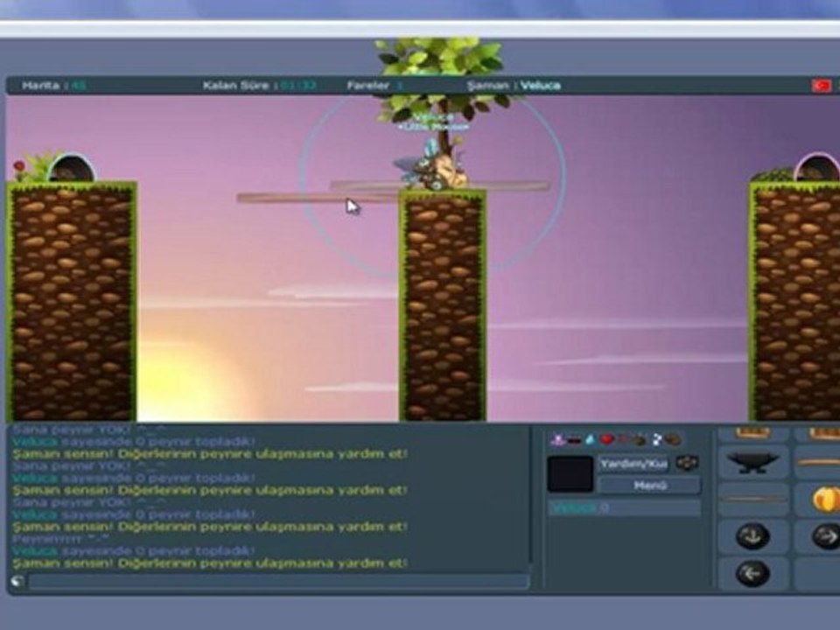Click the chat panel scrollbar
This screenshot has height=630, width=840.
(531, 495)
